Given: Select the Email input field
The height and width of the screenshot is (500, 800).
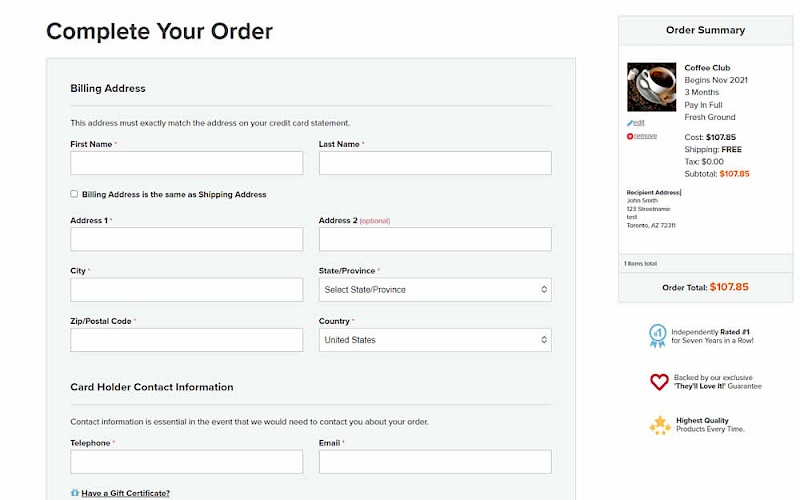Looking at the screenshot, I should click(x=435, y=462).
